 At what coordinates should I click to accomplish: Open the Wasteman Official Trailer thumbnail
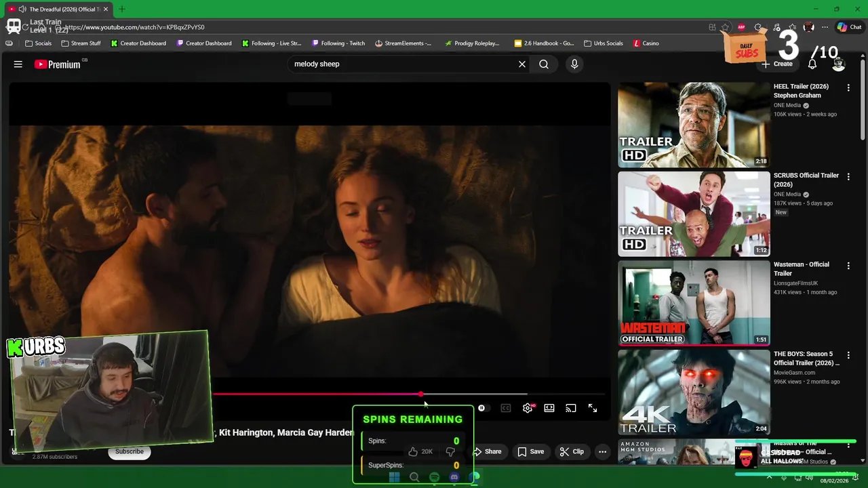click(694, 303)
